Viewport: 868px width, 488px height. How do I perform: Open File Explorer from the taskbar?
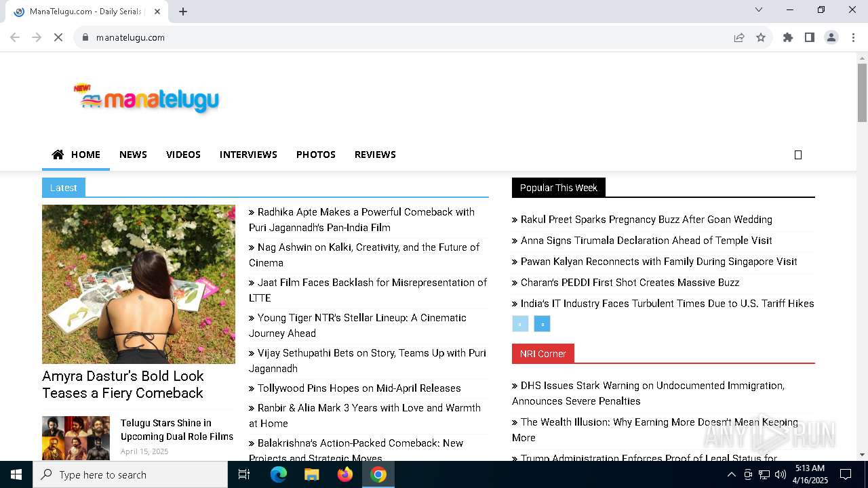(311, 474)
